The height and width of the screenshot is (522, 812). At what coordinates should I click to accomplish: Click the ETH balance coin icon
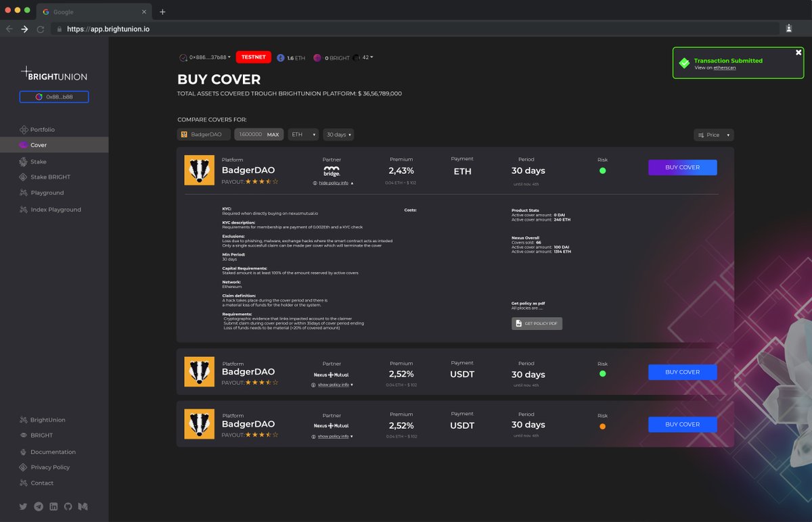(x=281, y=58)
